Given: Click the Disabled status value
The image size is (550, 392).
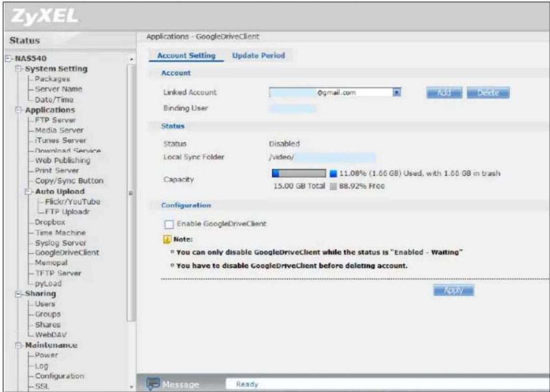Looking at the screenshot, I should point(284,144).
